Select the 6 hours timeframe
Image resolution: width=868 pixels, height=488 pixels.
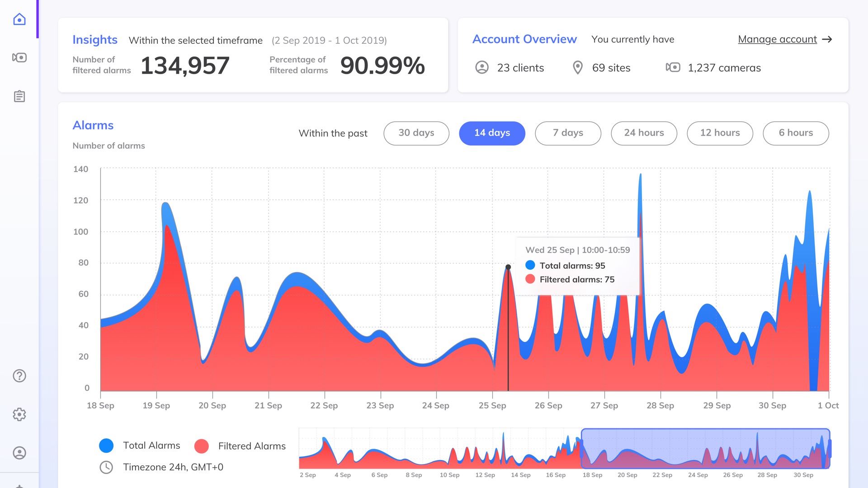point(796,133)
